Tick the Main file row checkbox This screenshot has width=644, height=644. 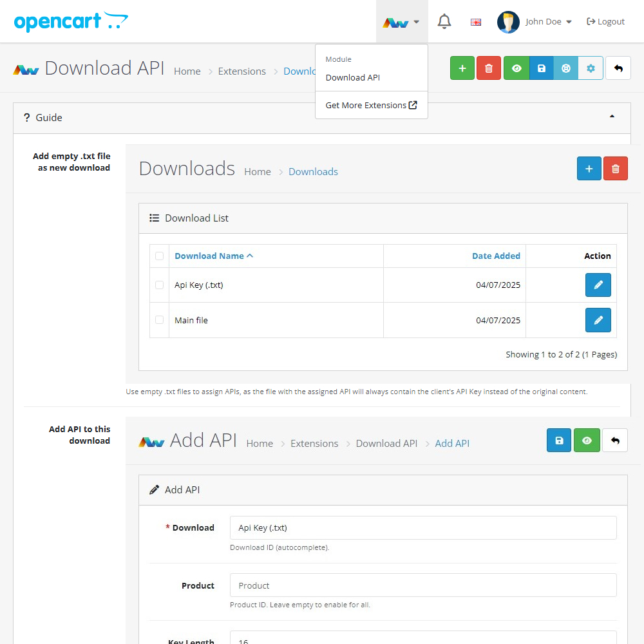[x=159, y=320]
